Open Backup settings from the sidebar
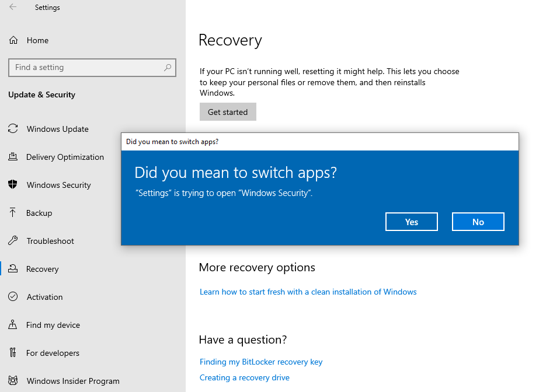Viewport: 560px width, 392px height. point(13,213)
